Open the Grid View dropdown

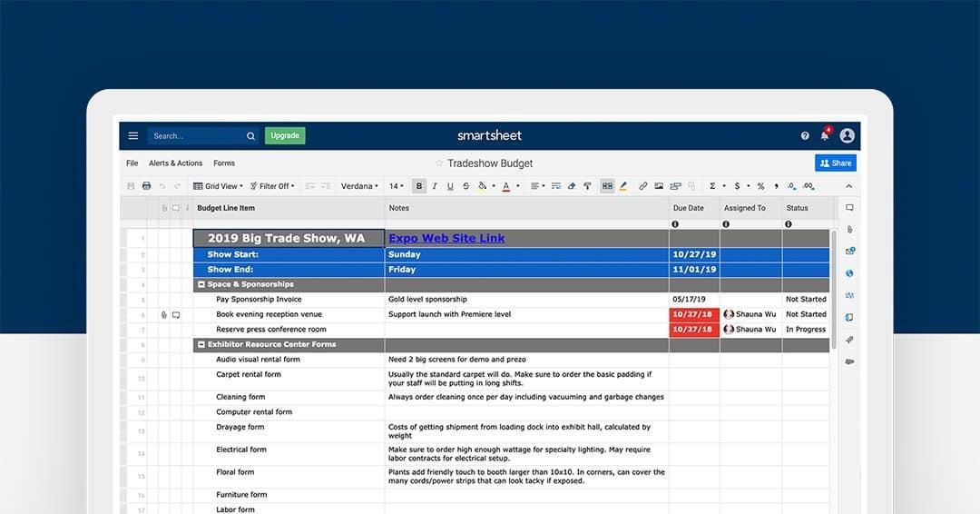click(218, 186)
